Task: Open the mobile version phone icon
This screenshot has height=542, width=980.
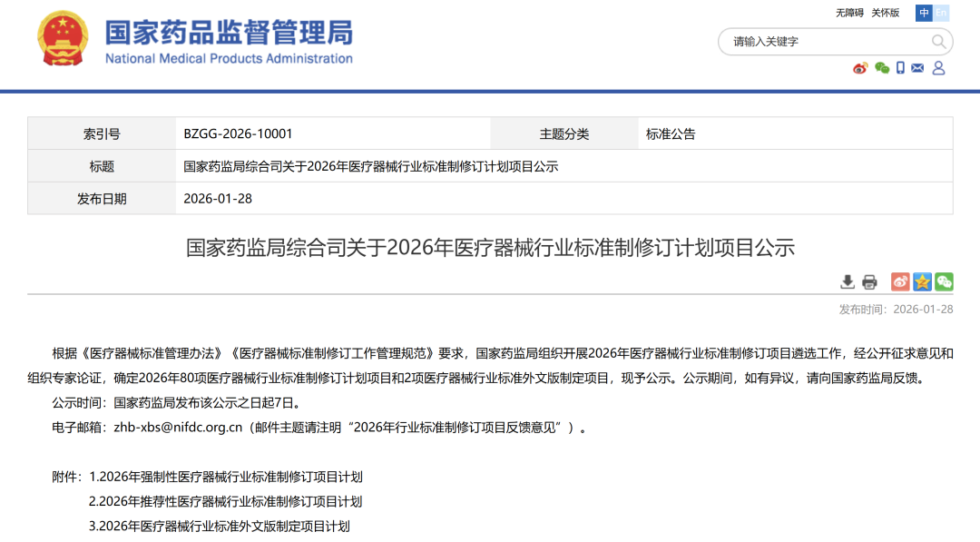Action: 900,68
